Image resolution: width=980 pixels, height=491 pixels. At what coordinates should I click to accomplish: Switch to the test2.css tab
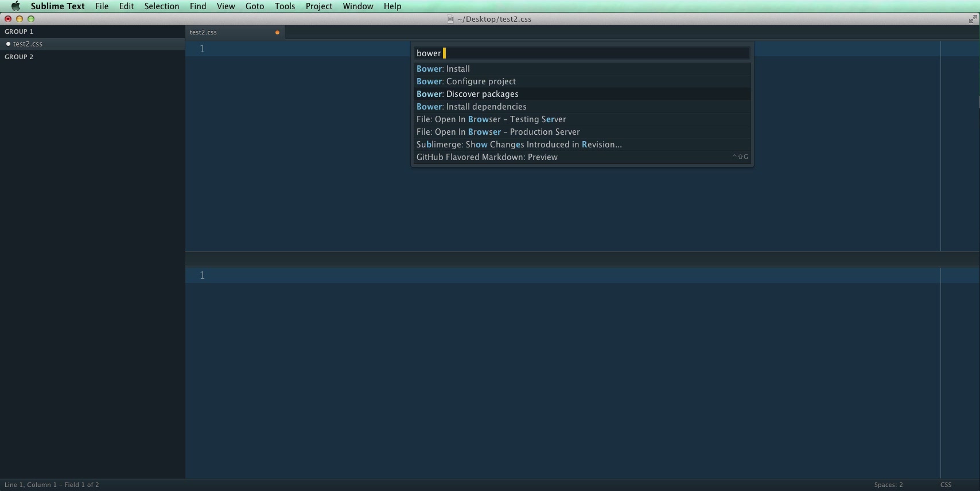(x=235, y=32)
